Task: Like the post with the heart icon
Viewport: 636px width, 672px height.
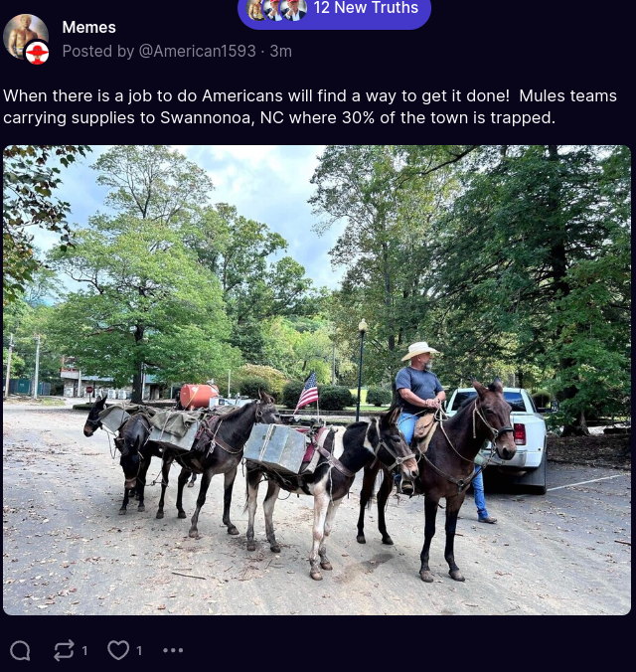Action: (x=118, y=650)
